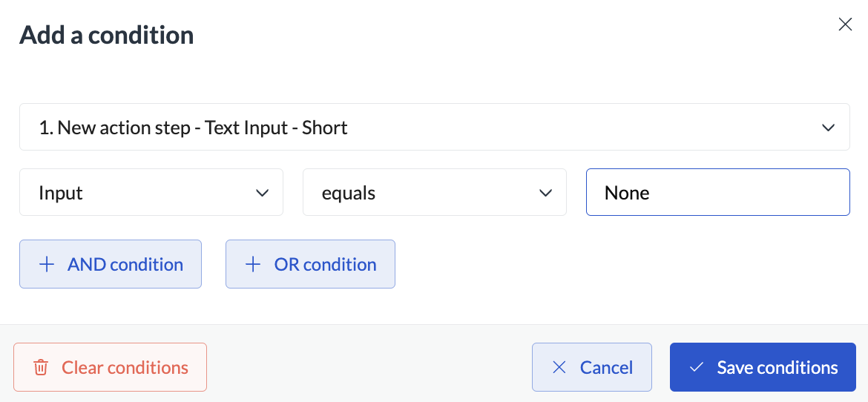Save conditions
Viewport: 868px width, 402px height.
point(763,367)
